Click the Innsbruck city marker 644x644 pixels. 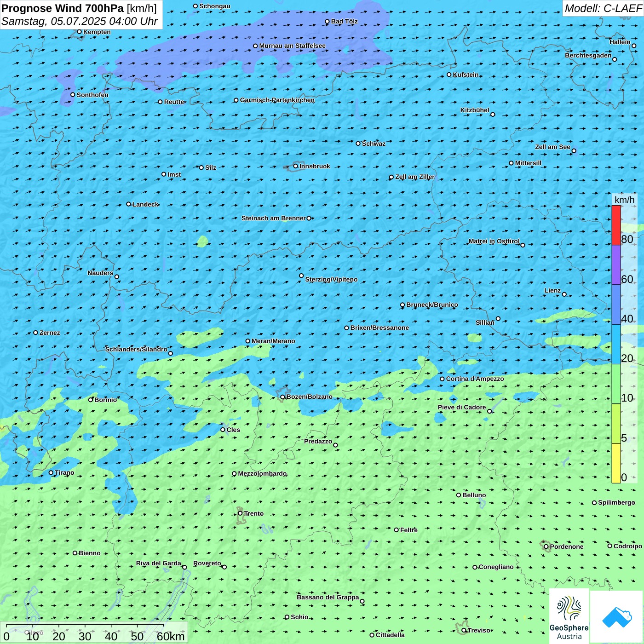(296, 166)
